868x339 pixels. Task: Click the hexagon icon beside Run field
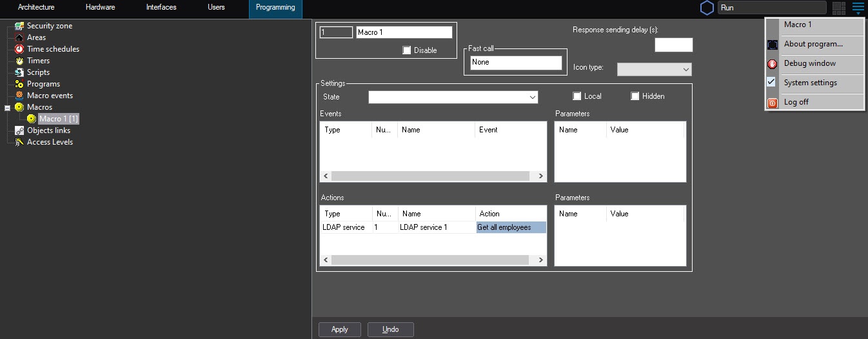coord(707,8)
